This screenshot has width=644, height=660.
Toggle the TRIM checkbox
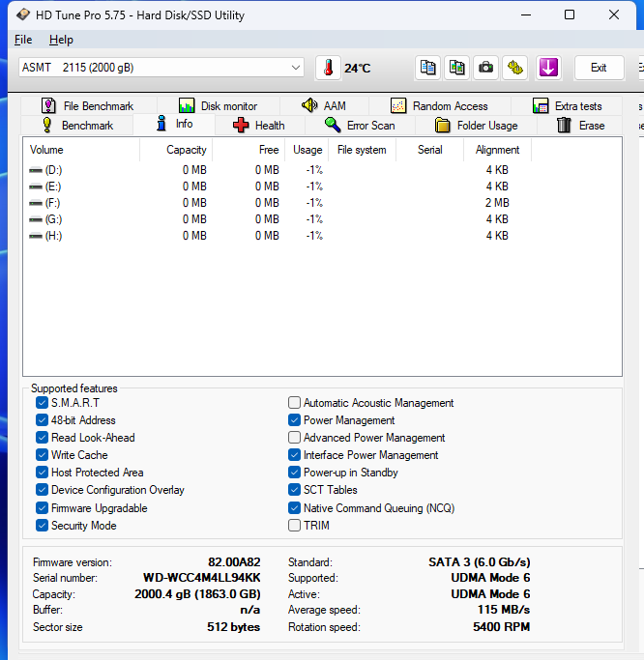tap(294, 526)
